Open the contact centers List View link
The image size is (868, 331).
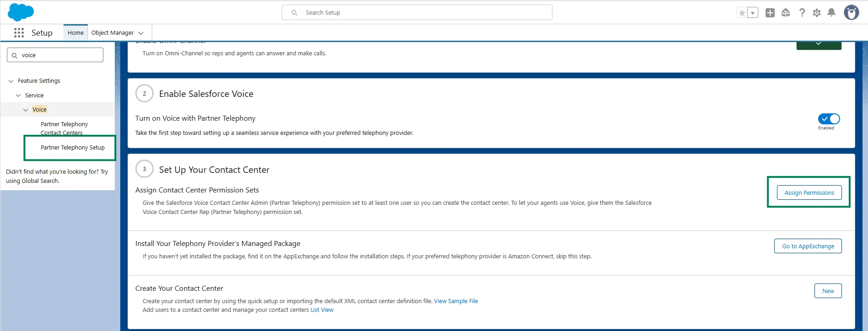point(322,310)
